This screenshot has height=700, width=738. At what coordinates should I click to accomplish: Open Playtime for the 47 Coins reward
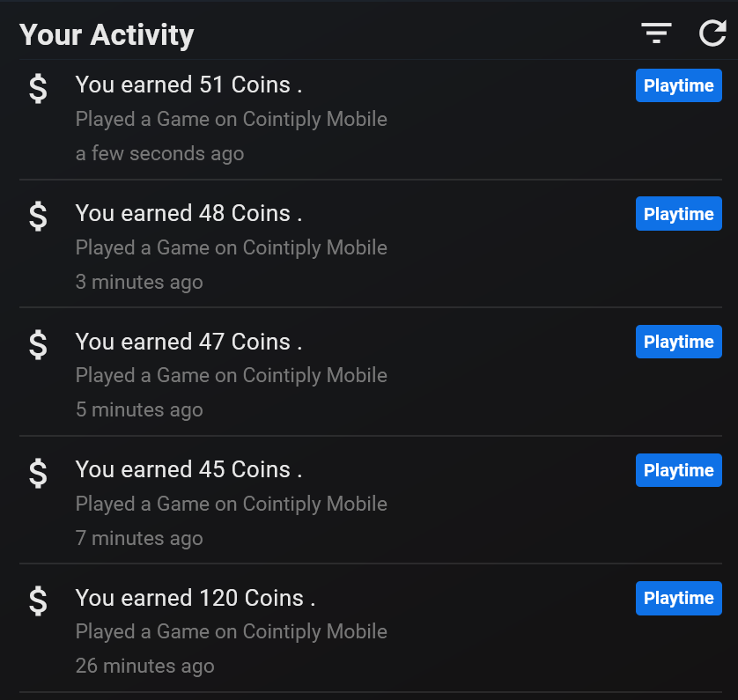pos(678,342)
